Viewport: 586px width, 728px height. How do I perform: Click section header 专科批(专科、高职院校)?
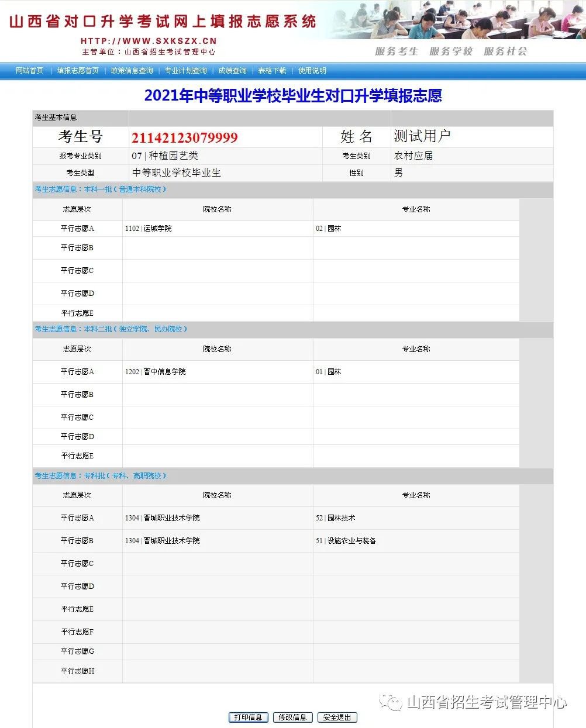[x=101, y=476]
